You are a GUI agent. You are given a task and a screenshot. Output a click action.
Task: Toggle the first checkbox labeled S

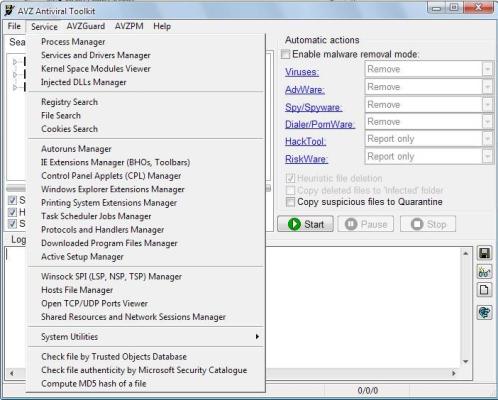tap(12, 200)
